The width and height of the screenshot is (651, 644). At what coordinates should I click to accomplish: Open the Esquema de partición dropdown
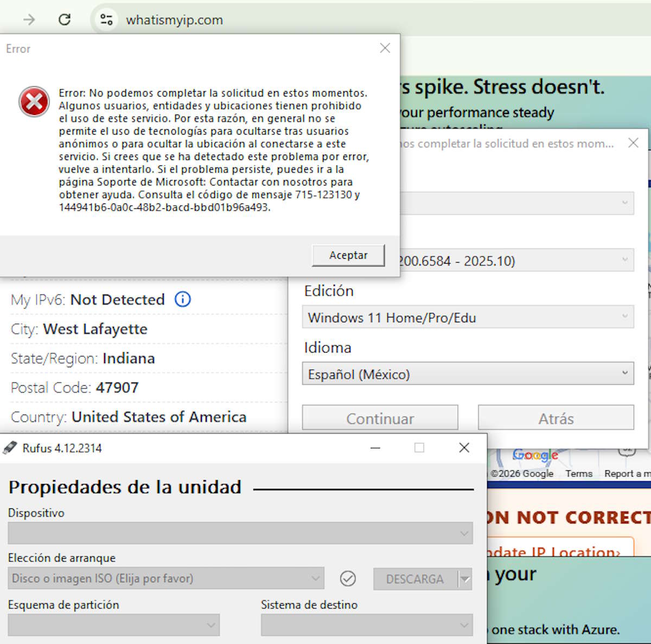(113, 625)
